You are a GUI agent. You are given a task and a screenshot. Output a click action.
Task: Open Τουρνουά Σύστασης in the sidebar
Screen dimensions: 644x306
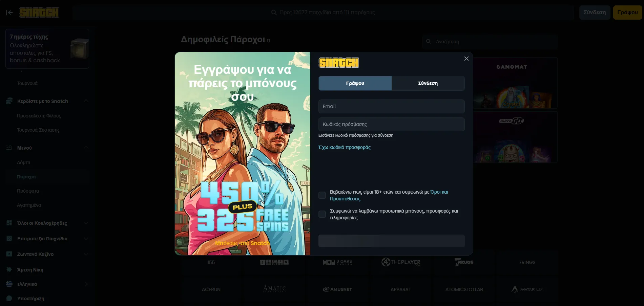[x=38, y=130]
